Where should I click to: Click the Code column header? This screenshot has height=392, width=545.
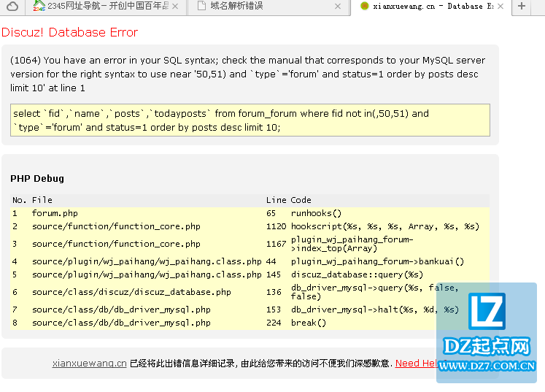pyautogui.click(x=301, y=200)
